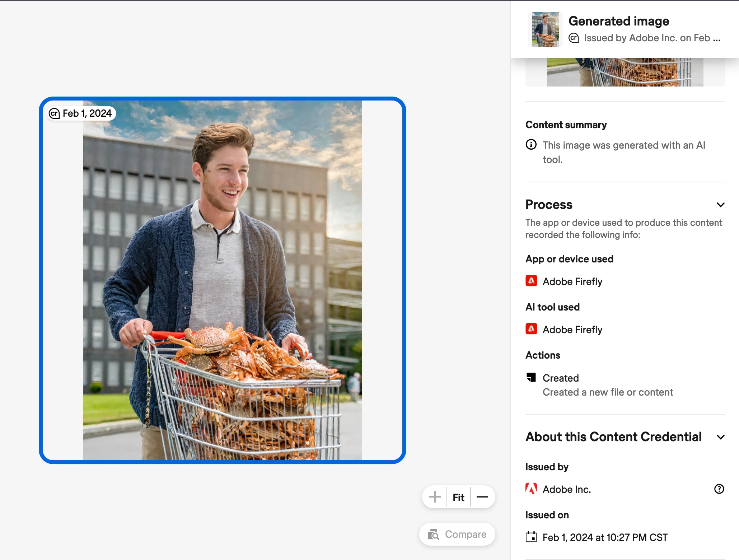Click the Compare button

click(457, 534)
